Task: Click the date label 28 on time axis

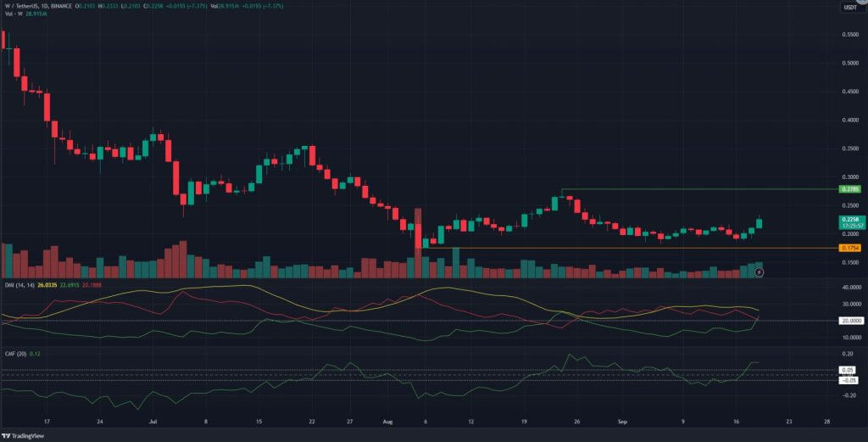Action: pos(826,422)
